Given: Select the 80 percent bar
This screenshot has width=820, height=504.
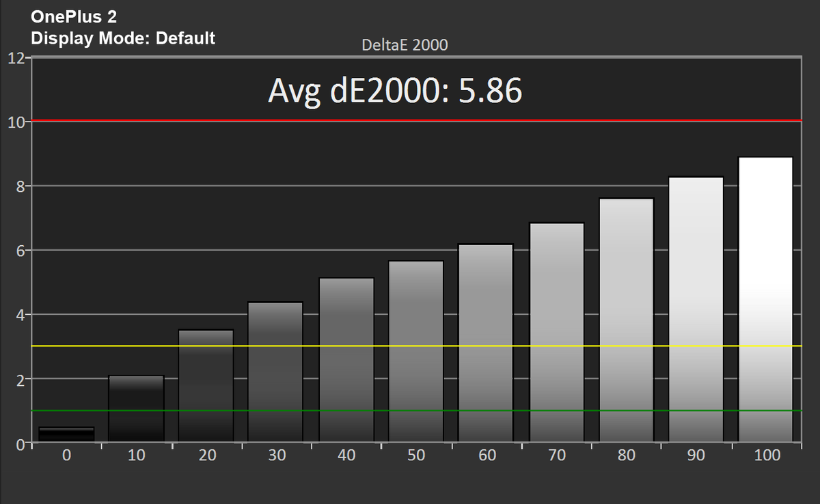Looking at the screenshot, I should click(x=627, y=320).
